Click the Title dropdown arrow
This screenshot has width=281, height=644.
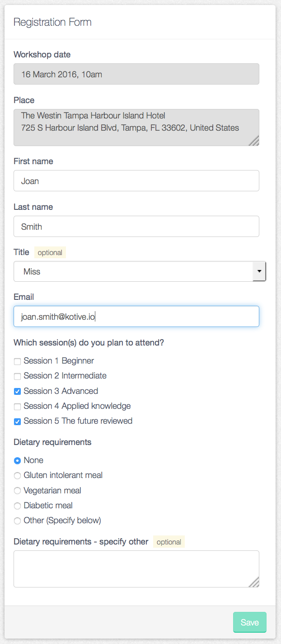[259, 271]
